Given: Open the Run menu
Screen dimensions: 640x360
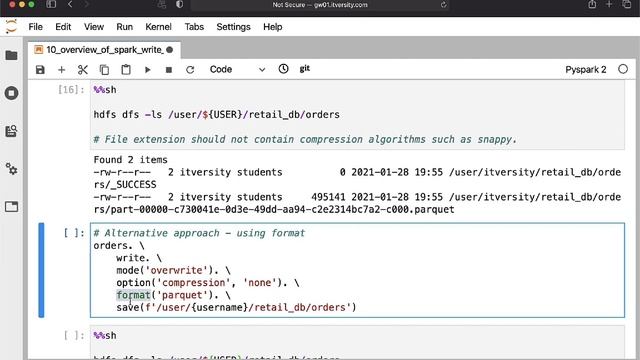Looking at the screenshot, I should tap(124, 27).
